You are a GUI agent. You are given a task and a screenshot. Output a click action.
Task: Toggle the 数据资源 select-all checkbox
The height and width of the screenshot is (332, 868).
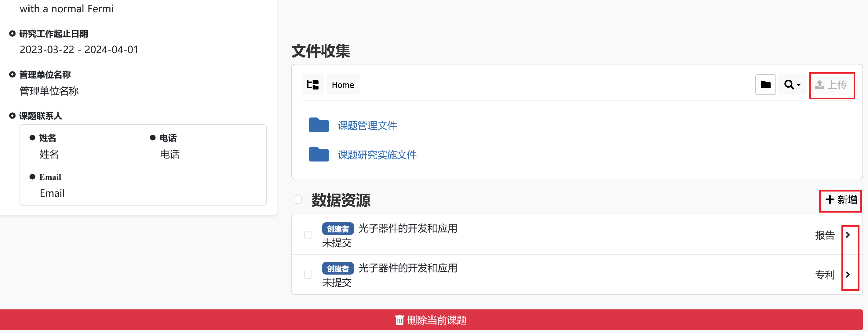point(297,199)
